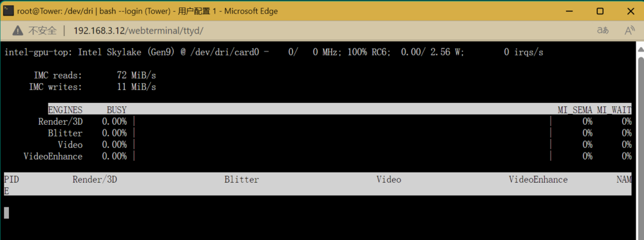This screenshot has height=240, width=644.
Task: Click the terminal cursor block
Action: pyautogui.click(x=6, y=212)
